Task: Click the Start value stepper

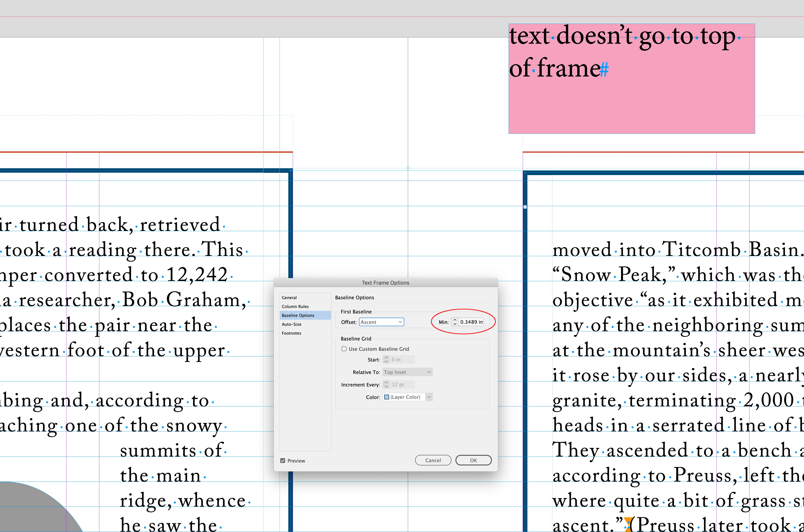Action: pos(386,360)
